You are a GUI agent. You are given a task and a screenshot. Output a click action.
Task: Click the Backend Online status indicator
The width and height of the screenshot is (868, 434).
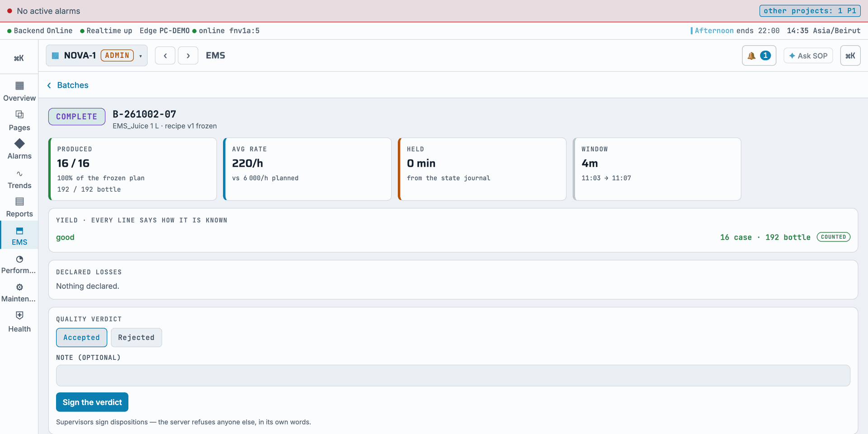(x=40, y=31)
